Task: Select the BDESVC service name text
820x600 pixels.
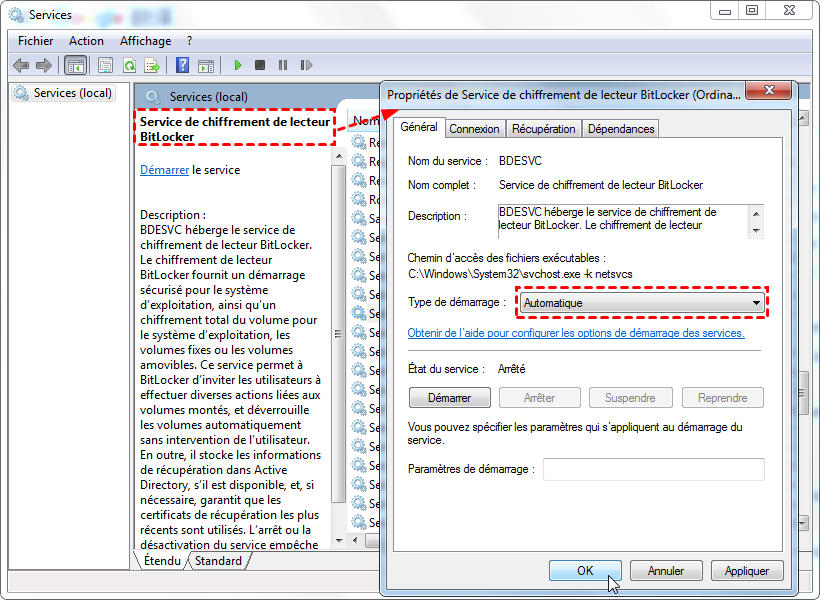Action: click(520, 161)
